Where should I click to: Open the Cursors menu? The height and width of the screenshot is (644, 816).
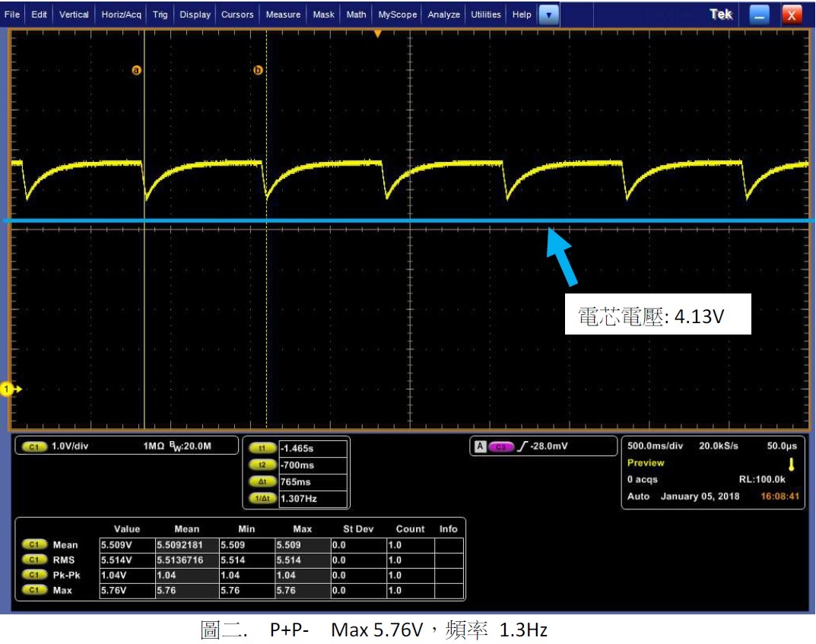237,14
